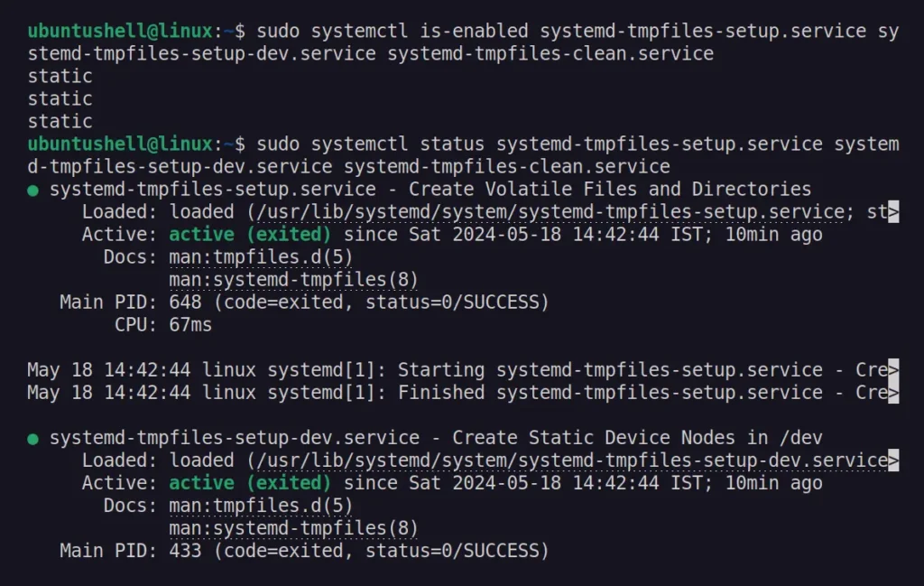Open the first man:systemd-tmpfiles(8) docs link
Viewport: 924px width, 586px height.
point(293,280)
